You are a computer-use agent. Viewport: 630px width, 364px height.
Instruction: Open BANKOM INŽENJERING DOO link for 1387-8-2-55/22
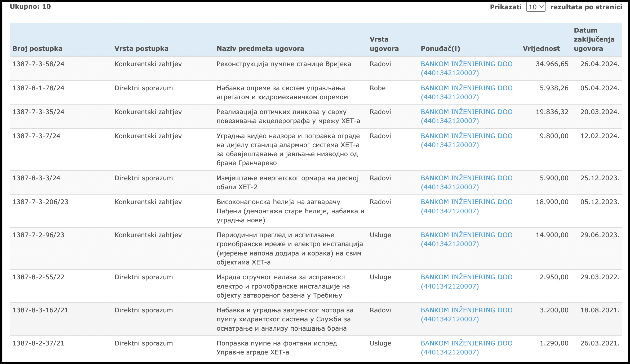[467, 282]
